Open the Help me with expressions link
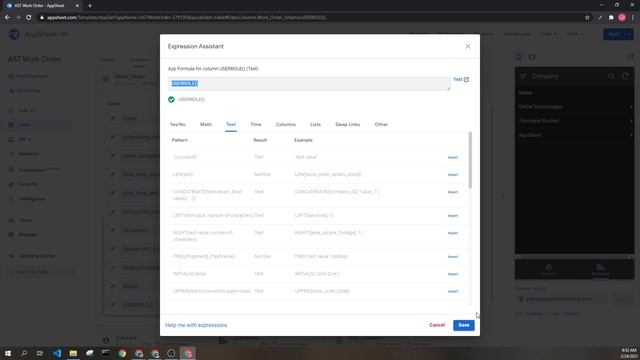This screenshot has height=360, width=640. (196, 325)
